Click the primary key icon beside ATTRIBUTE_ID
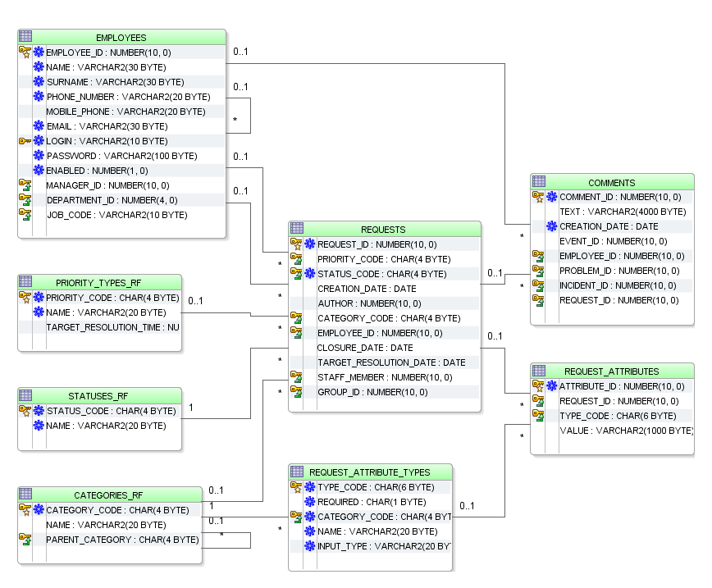Image resolution: width=712 pixels, height=588 pixels. [538, 386]
